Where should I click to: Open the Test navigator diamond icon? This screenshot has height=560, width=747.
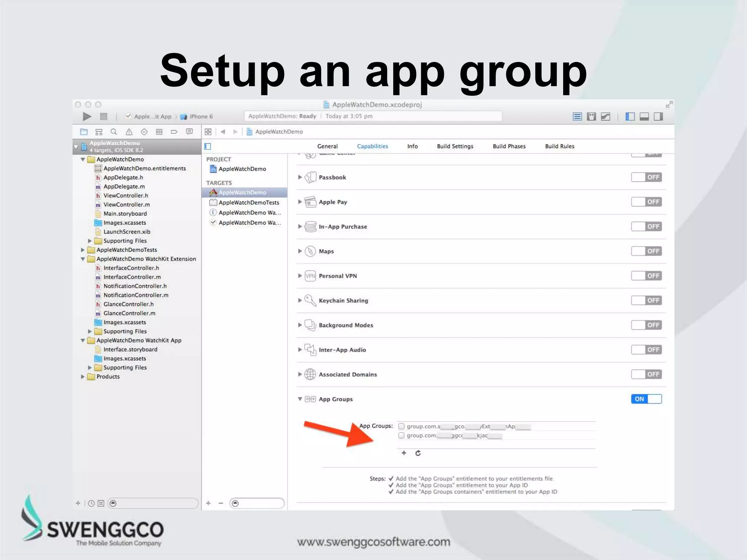point(144,132)
